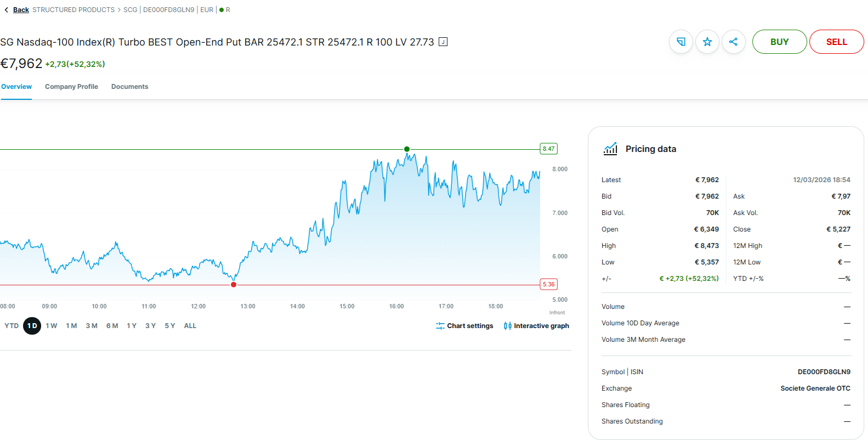Click the Bid Vol. value 70K
Viewport: 868px width, 440px height.
click(712, 213)
